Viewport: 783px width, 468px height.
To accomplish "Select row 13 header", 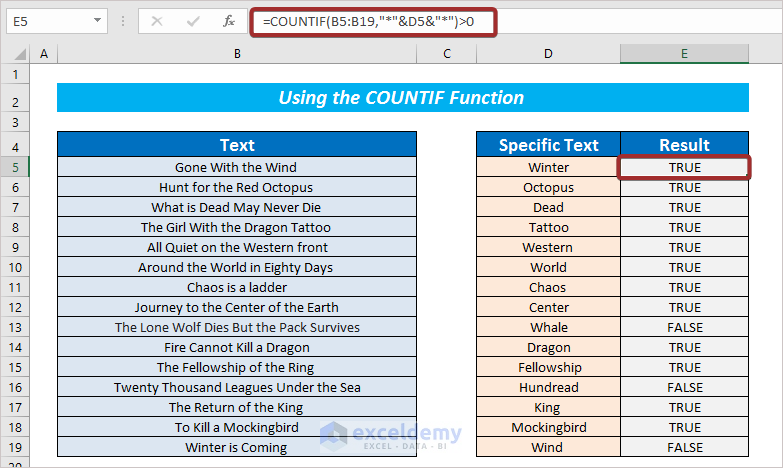I will pyautogui.click(x=15, y=327).
